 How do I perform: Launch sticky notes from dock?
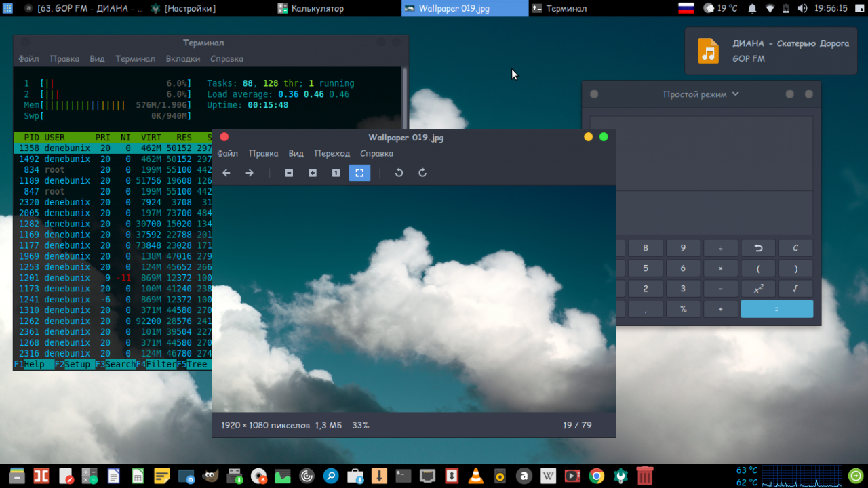pos(161,476)
